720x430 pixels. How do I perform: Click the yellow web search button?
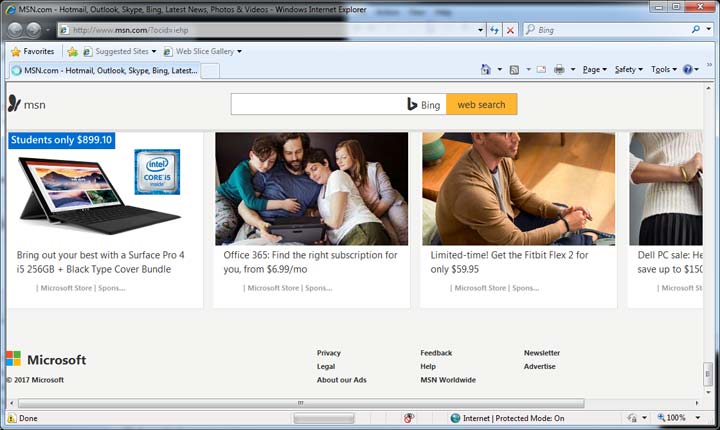tap(481, 104)
